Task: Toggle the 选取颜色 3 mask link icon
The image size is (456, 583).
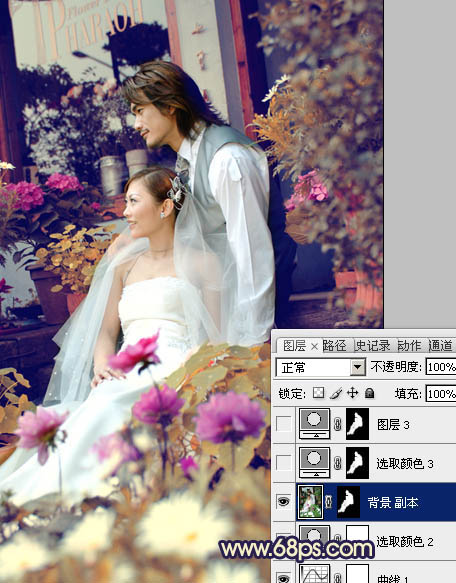Action: 338,463
